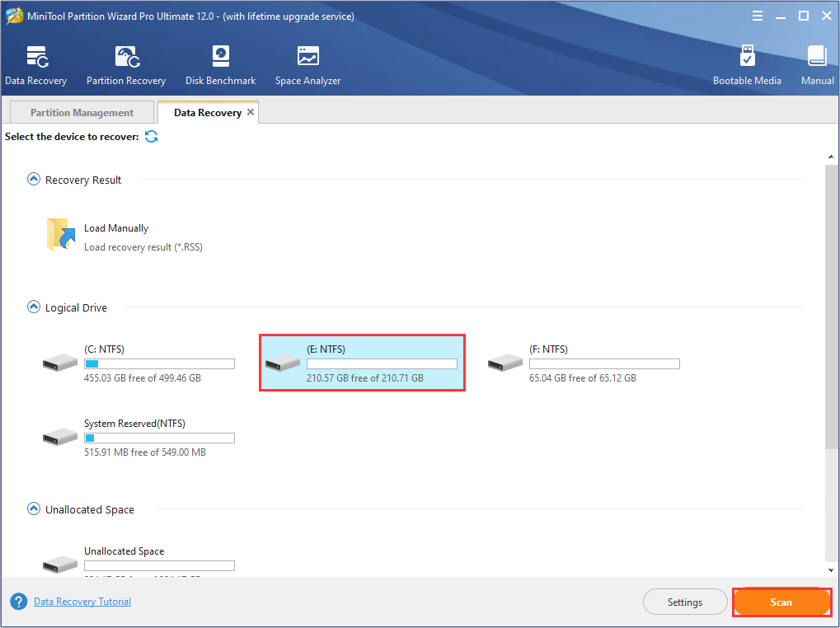Click the System Reserved usage bar
840x628 pixels.
[159, 438]
